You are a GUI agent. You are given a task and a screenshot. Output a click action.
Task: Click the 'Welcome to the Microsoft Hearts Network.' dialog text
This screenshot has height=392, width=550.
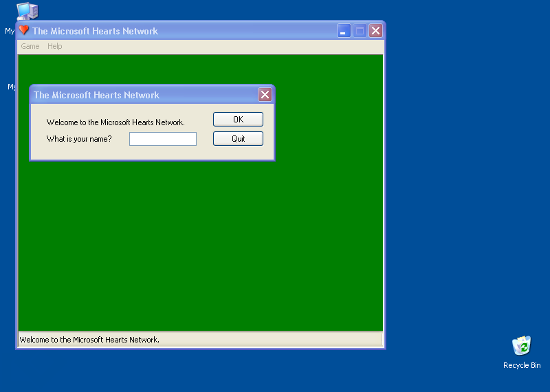point(115,122)
